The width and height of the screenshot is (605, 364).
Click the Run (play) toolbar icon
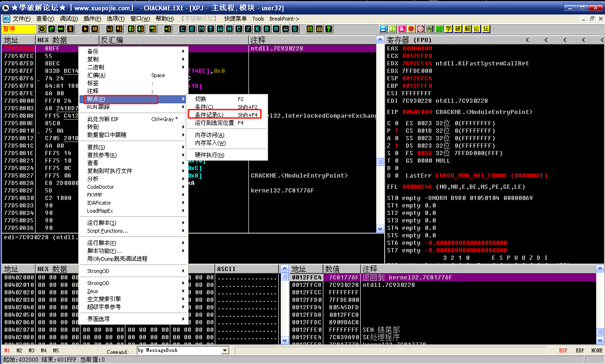click(86, 29)
